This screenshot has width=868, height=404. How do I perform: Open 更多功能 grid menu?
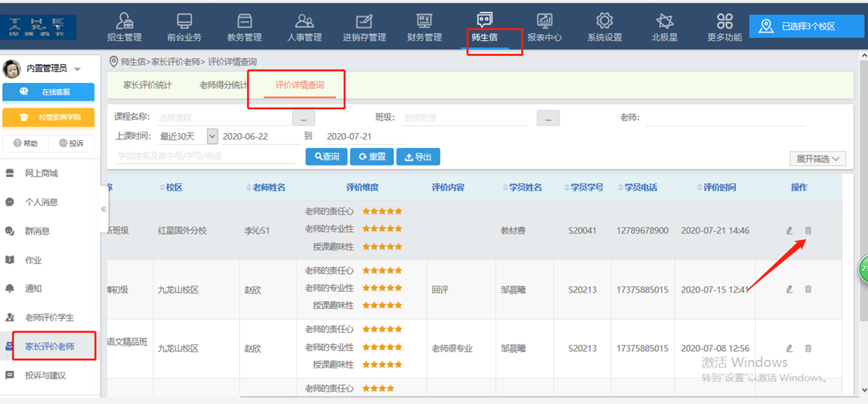point(725,28)
